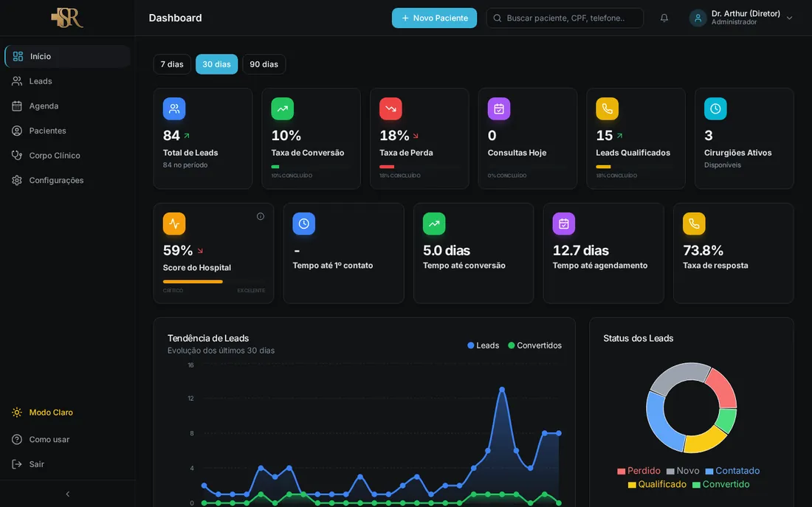Click the Início grid icon
This screenshot has width=812, height=507.
(x=18, y=56)
